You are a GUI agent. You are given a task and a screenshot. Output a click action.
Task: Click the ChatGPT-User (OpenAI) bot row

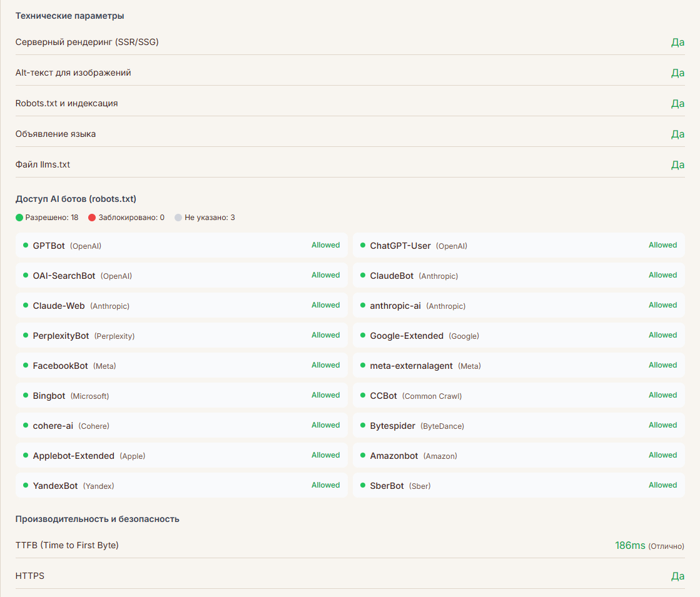[x=519, y=246]
